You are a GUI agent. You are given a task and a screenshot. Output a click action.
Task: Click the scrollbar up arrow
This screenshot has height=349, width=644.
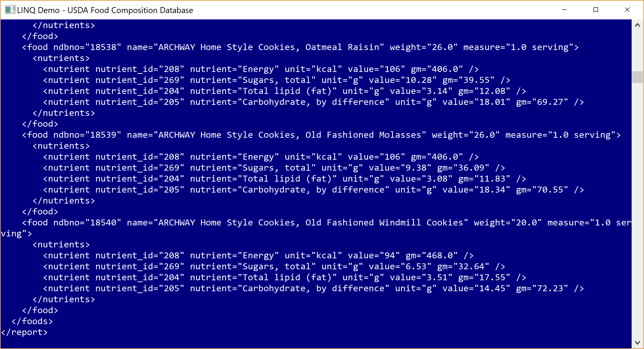click(x=637, y=25)
